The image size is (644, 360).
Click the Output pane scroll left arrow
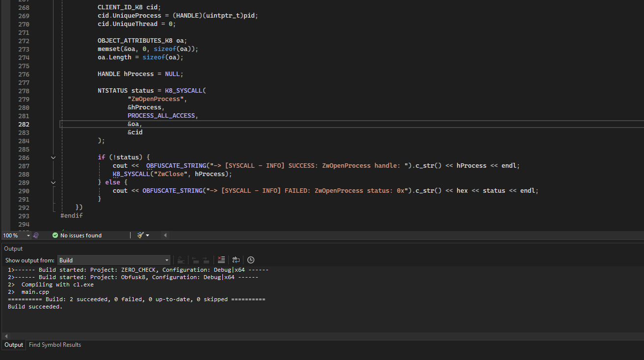coord(6,336)
